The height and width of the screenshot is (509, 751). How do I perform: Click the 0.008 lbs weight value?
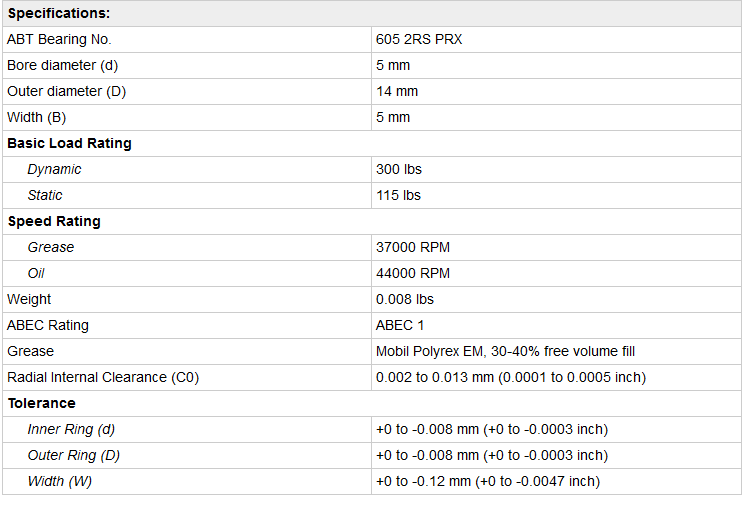405,299
